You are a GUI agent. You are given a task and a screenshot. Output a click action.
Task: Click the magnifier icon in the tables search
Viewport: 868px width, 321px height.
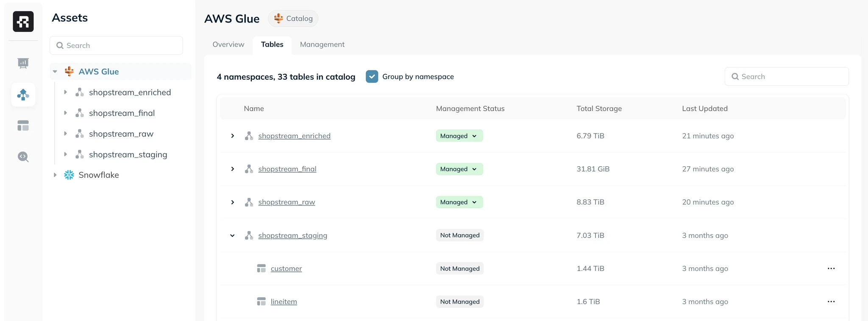(x=735, y=76)
